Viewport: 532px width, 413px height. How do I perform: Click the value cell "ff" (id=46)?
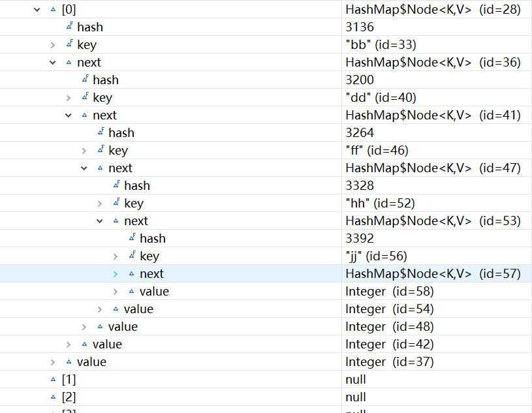point(377,151)
